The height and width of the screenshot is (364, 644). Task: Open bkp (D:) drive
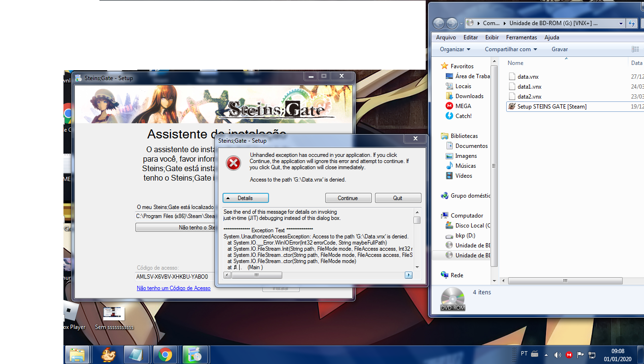coord(460,236)
